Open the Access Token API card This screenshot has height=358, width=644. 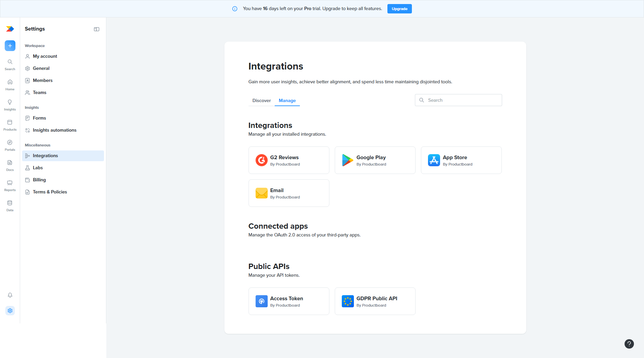coord(289,301)
